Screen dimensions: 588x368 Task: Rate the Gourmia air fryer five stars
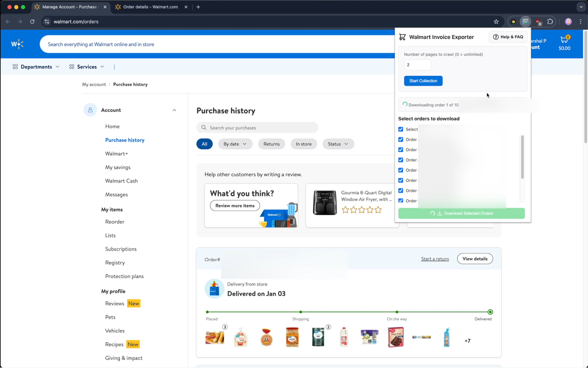(x=378, y=209)
